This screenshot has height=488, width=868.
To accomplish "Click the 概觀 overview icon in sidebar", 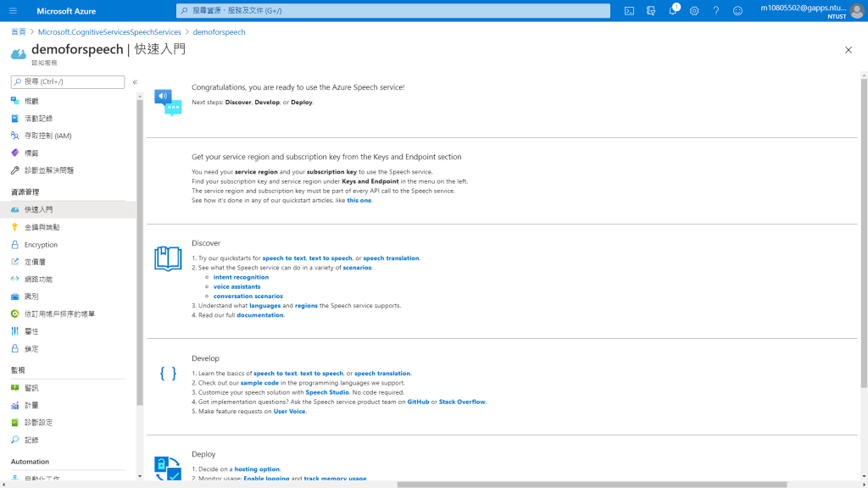I will coord(15,101).
